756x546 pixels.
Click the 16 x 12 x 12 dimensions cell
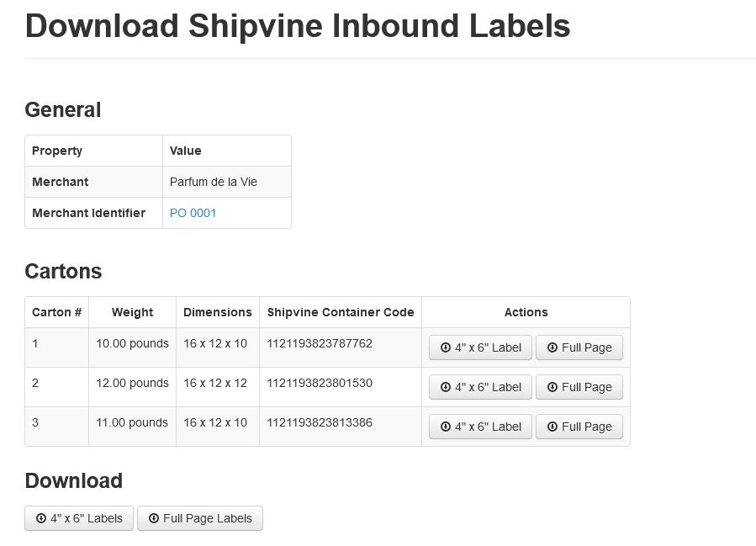pos(215,383)
